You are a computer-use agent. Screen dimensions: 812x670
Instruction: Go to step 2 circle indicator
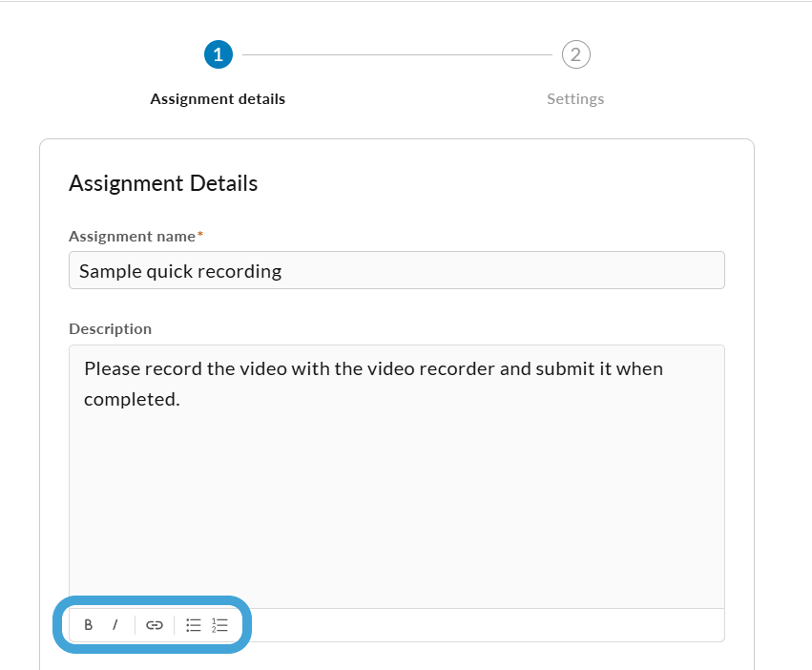pos(576,54)
